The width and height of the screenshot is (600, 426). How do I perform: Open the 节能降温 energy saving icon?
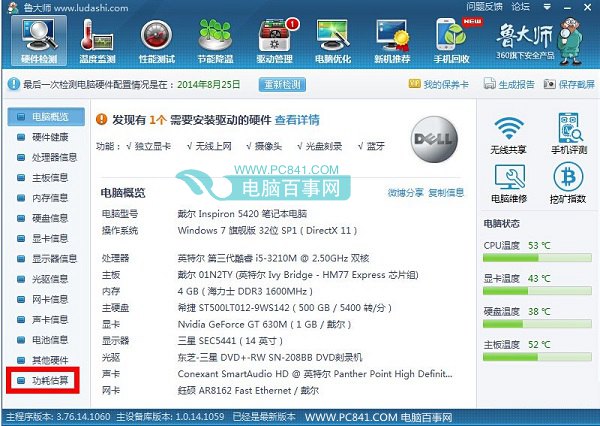pyautogui.click(x=215, y=41)
